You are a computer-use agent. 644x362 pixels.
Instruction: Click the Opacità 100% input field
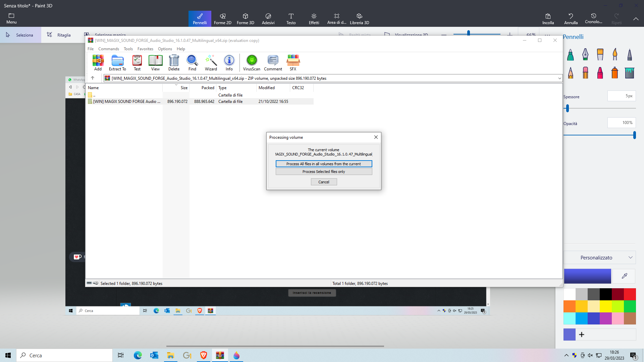pyautogui.click(x=622, y=123)
